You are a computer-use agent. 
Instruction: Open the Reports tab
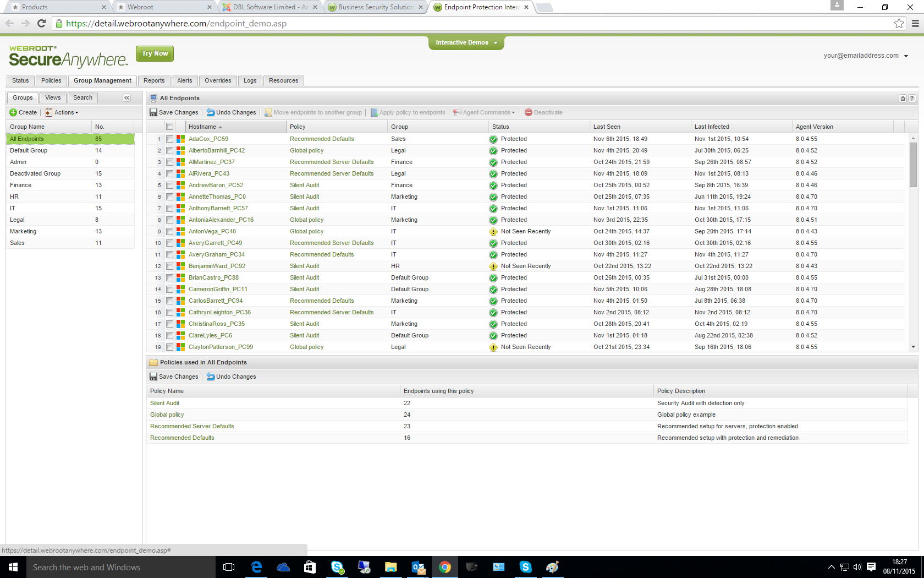(x=154, y=80)
